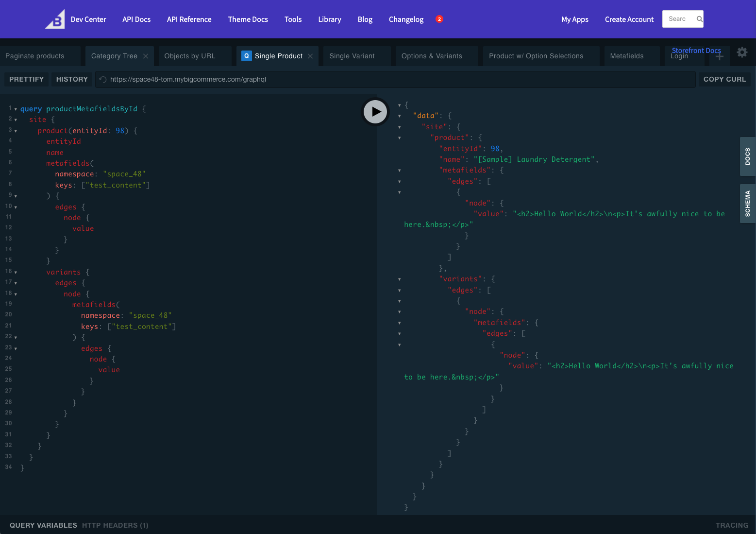Viewport: 756px width, 534px height.
Task: Open the Library page
Action: [x=330, y=19]
